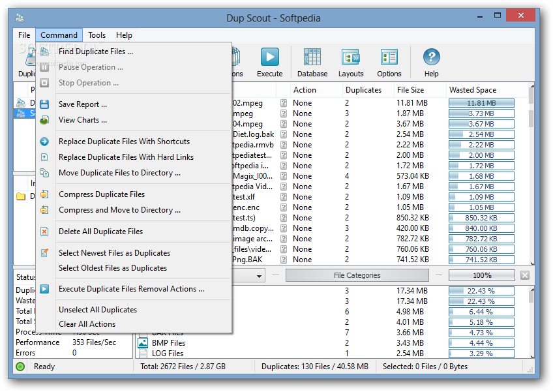
Task: Click the Compress Duplicate Files icon
Action: pos(44,194)
